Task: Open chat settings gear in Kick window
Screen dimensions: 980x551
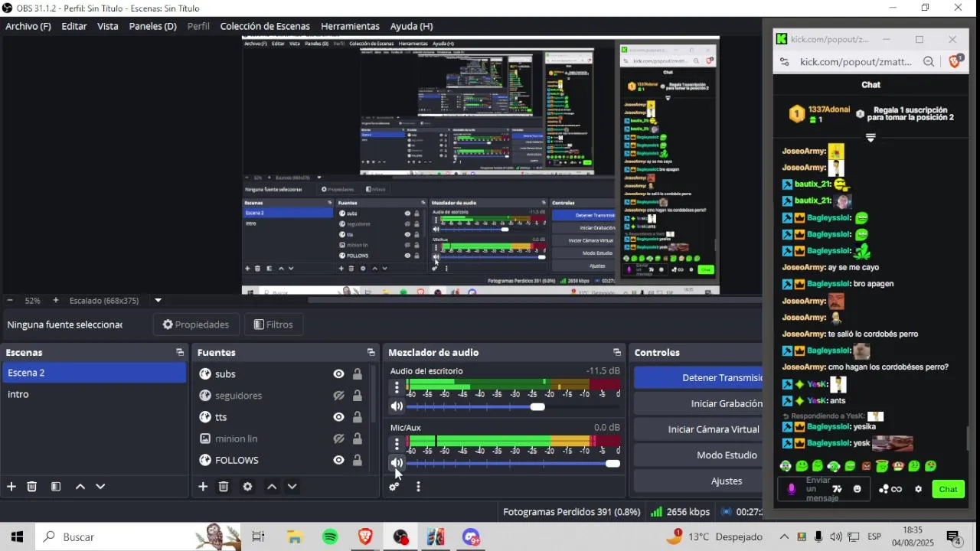Action: tap(918, 489)
